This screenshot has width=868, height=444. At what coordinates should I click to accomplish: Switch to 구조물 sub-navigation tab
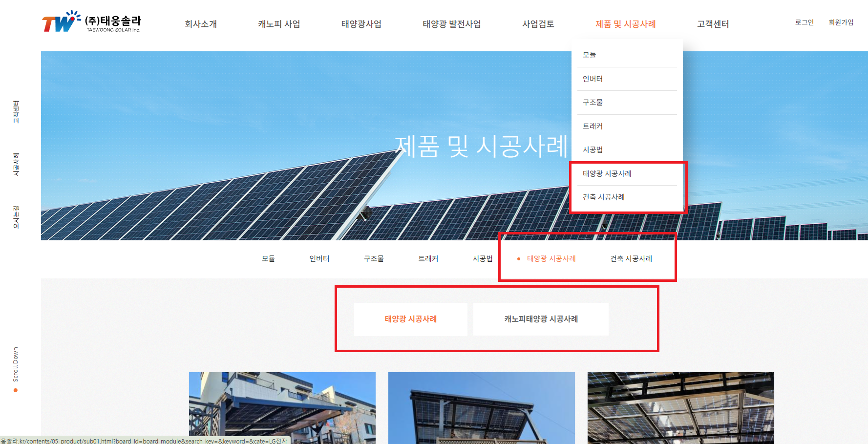[x=374, y=258]
